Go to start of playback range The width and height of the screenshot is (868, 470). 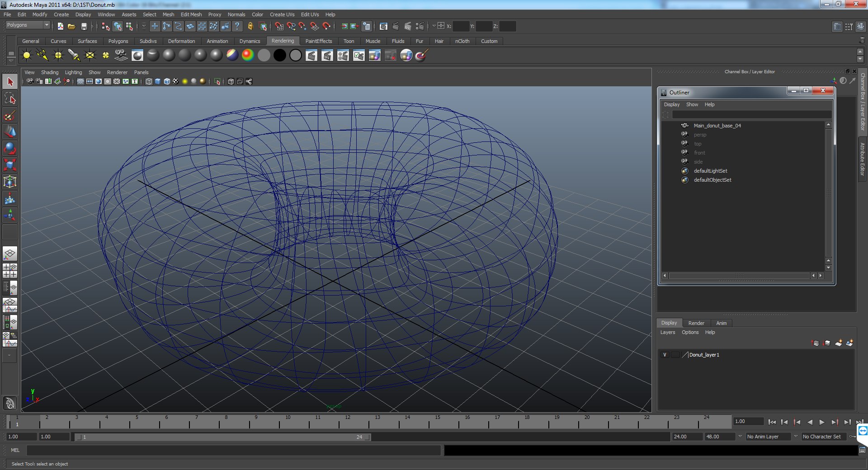[x=772, y=422]
